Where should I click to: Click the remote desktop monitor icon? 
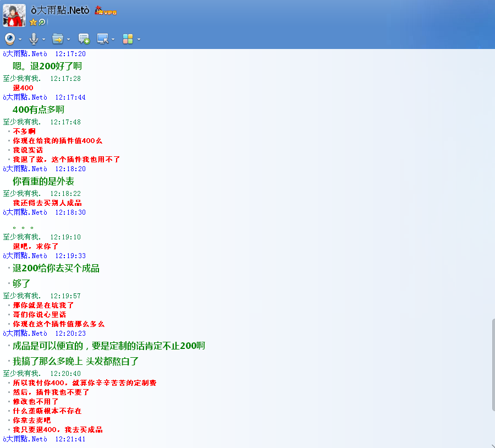click(103, 39)
